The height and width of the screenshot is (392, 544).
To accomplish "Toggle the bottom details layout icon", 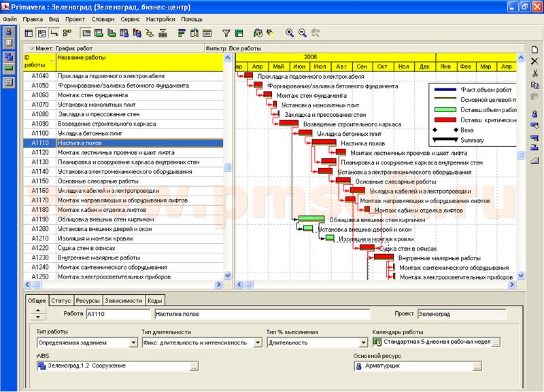I will click(x=86, y=33).
